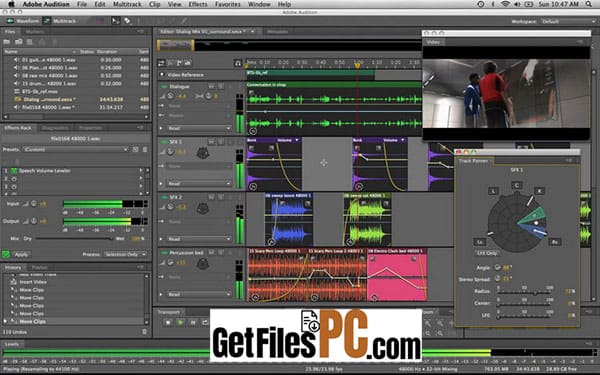Click the Angle knob in Track Panner
The image size is (600, 375).
point(497,267)
